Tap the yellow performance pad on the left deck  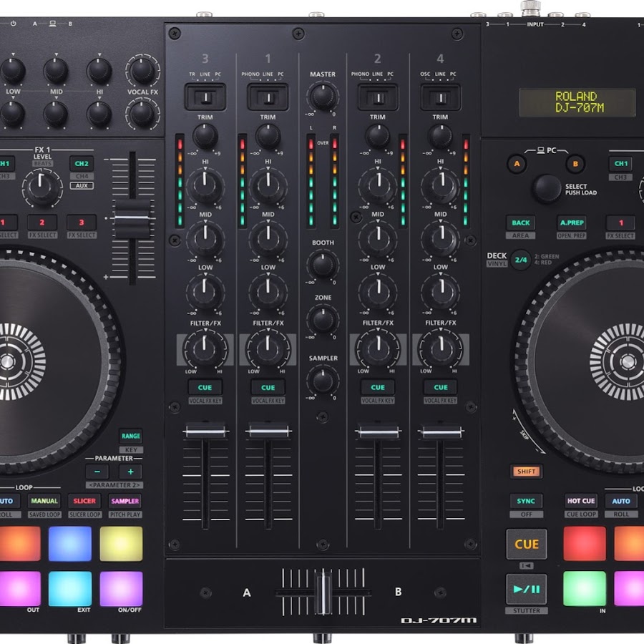click(x=121, y=543)
